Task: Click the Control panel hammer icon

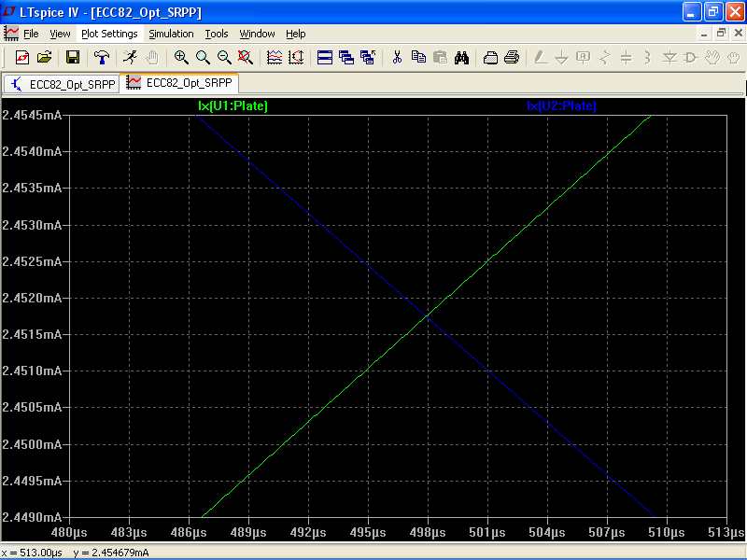Action: (101, 58)
